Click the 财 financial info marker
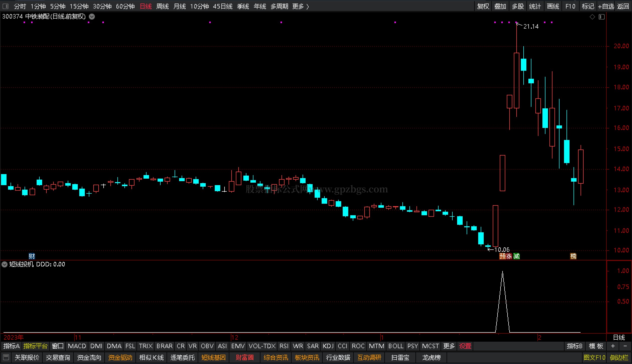 coord(32,256)
